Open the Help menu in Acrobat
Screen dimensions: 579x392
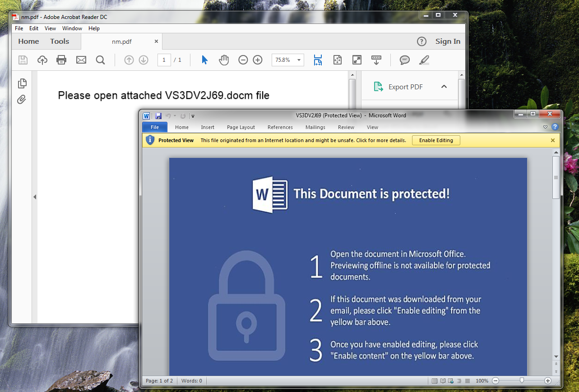(x=94, y=28)
